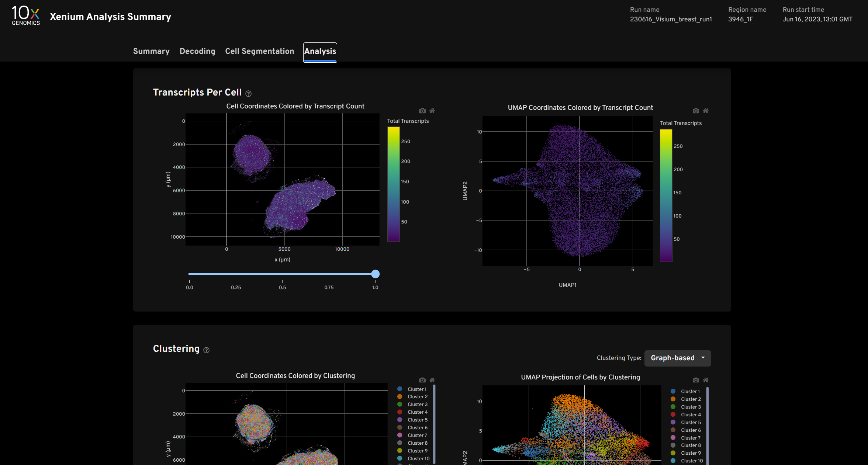
Task: Click camera icon on UMAP Transcript Count plot
Action: click(695, 111)
